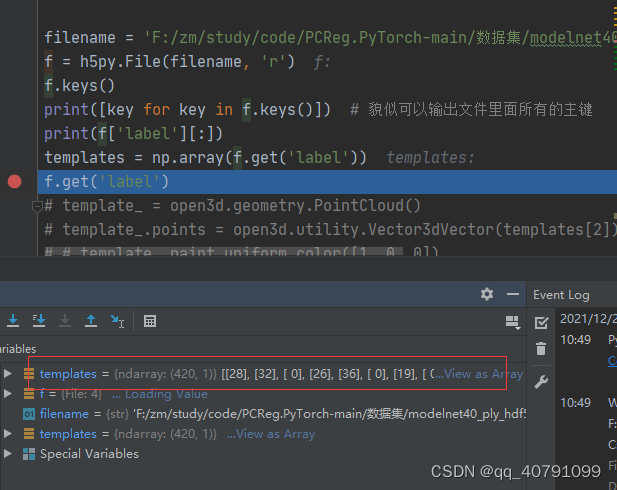Expand the f File variable
This screenshot has width=617, height=490.
(7, 393)
